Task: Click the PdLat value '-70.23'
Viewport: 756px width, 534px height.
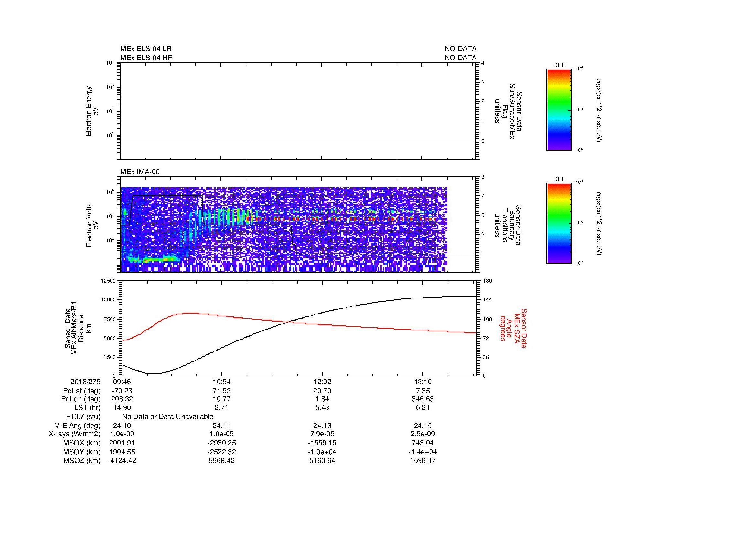Action: pyautogui.click(x=122, y=391)
